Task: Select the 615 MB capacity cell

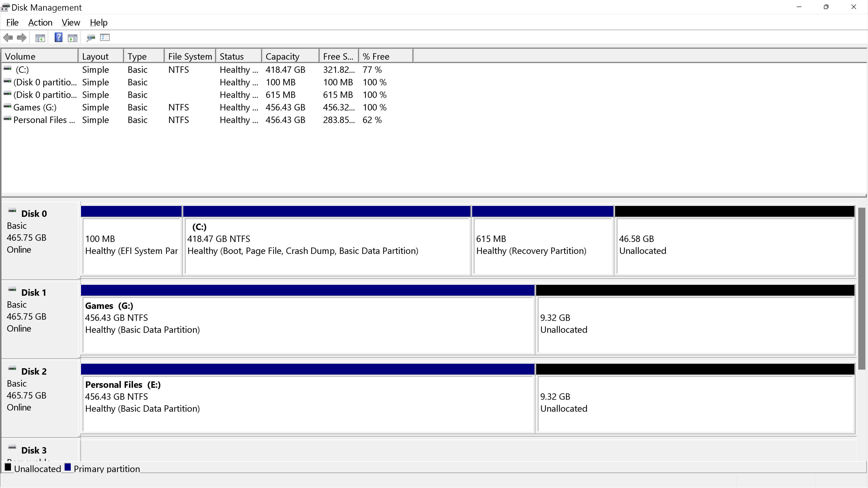Action: click(x=280, y=95)
